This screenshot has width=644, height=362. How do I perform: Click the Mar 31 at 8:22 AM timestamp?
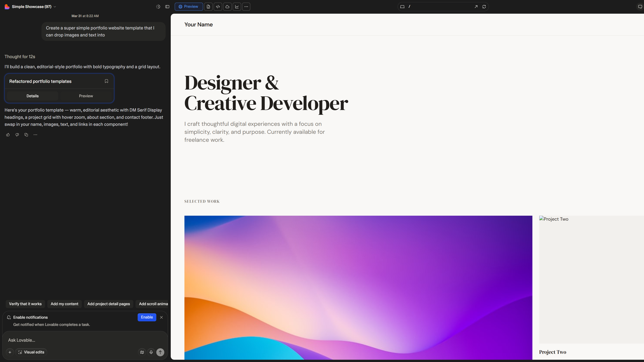click(85, 16)
